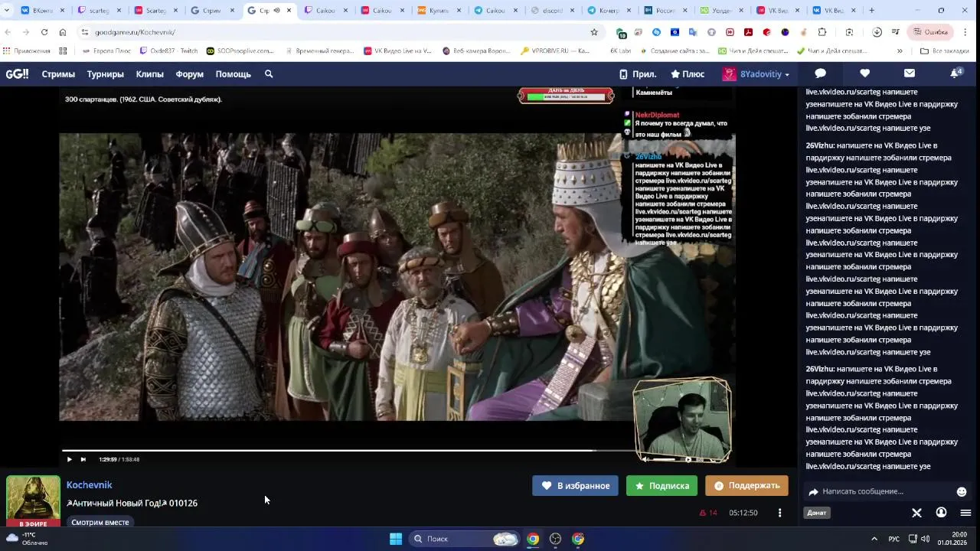Open Chrome extensions puzzle icon

point(822,32)
